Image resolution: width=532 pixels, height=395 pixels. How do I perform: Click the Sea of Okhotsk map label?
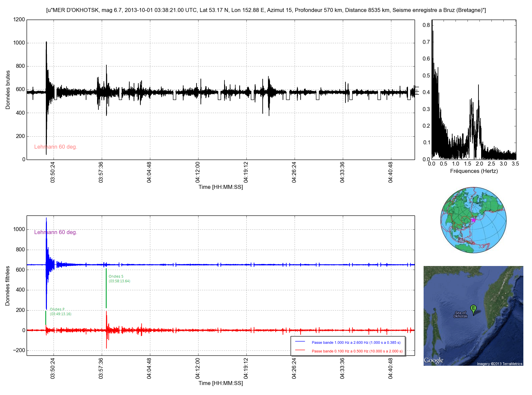pyautogui.click(x=460, y=315)
